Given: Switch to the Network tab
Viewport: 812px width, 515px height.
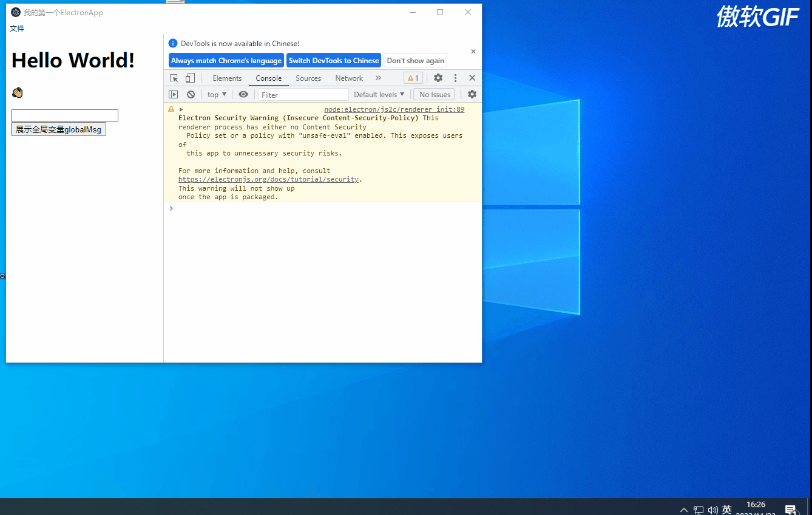Looking at the screenshot, I should pyautogui.click(x=349, y=78).
